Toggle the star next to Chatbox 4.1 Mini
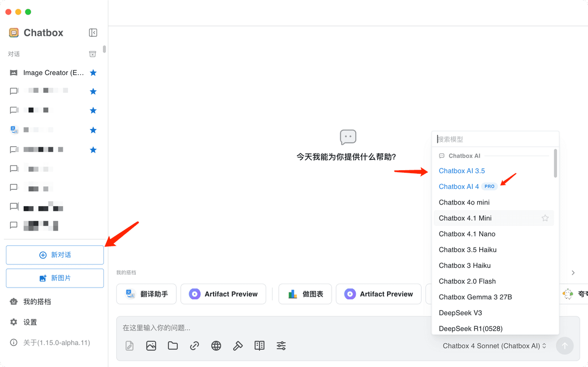This screenshot has height=367, width=588. 545,218
